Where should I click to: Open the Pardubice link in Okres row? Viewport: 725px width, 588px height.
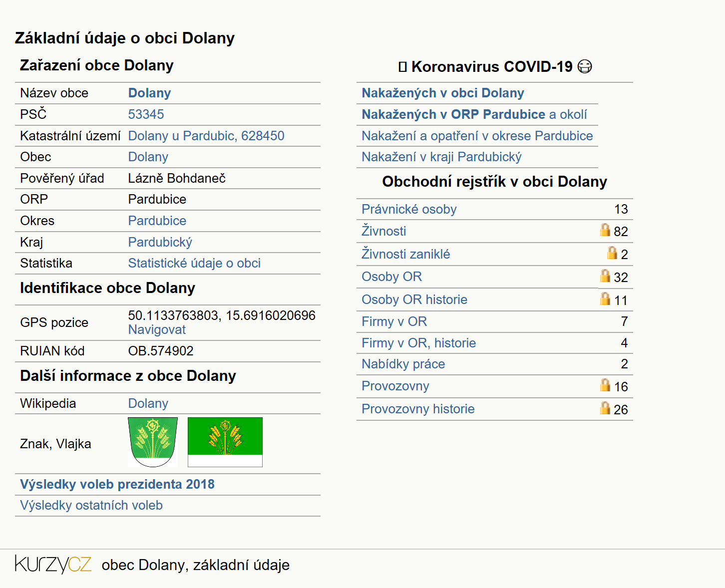coord(157,221)
